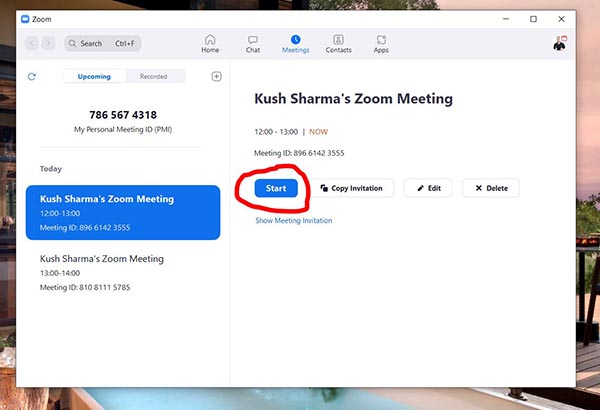Start the Kush Sharma meeting
Screen dimensions: 600x410
point(276,188)
